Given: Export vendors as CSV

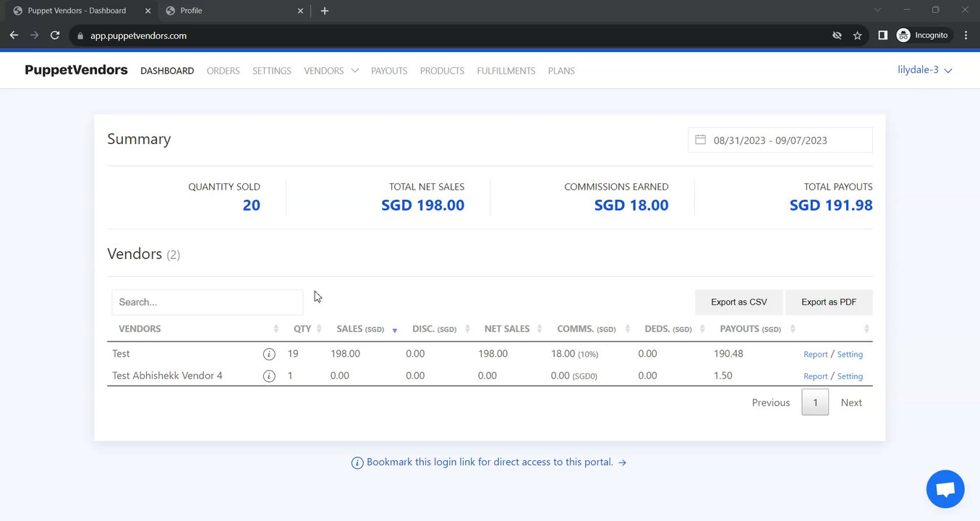Looking at the screenshot, I should point(738,302).
